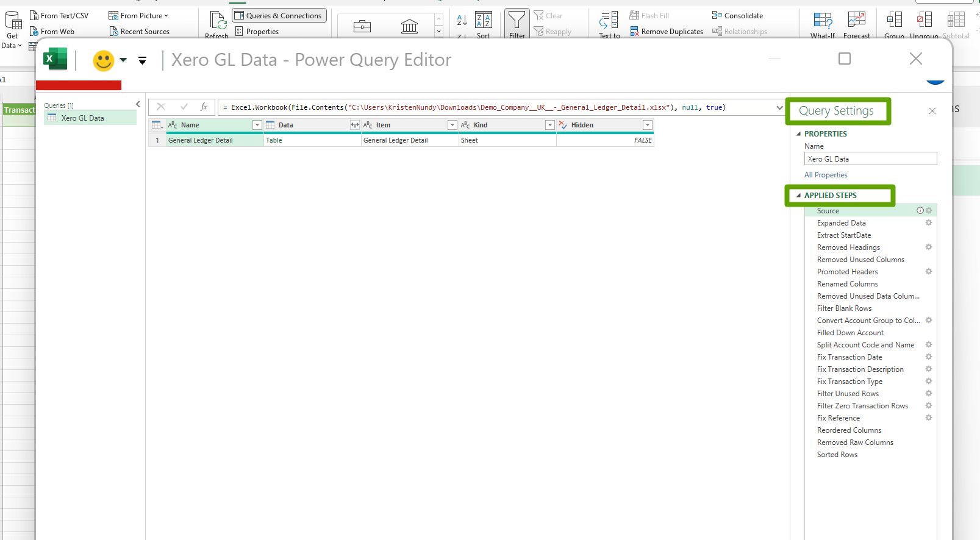Select General Ledger Detail Name cell
The width and height of the screenshot is (980, 540).
point(215,140)
